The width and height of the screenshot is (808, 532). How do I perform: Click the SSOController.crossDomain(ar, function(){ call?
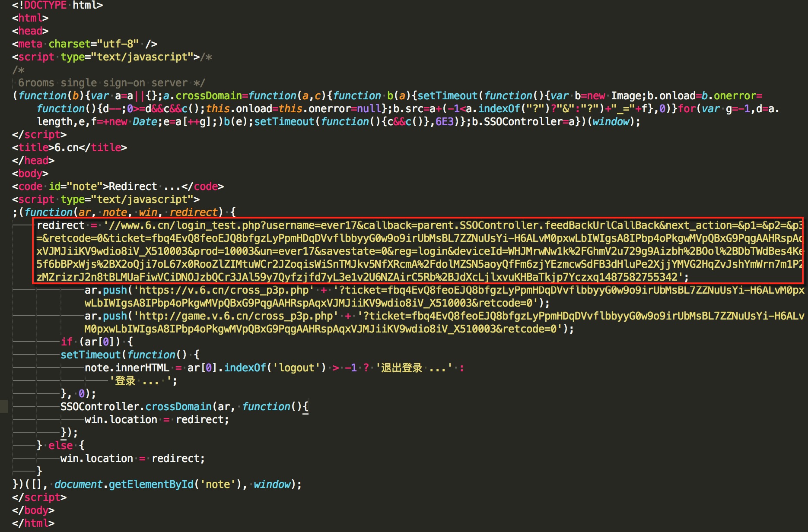[x=185, y=407]
